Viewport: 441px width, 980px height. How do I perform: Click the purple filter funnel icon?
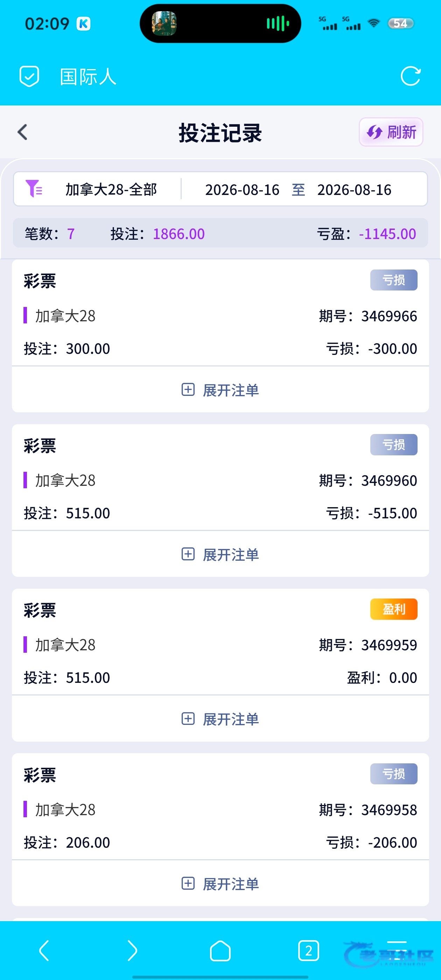(34, 189)
